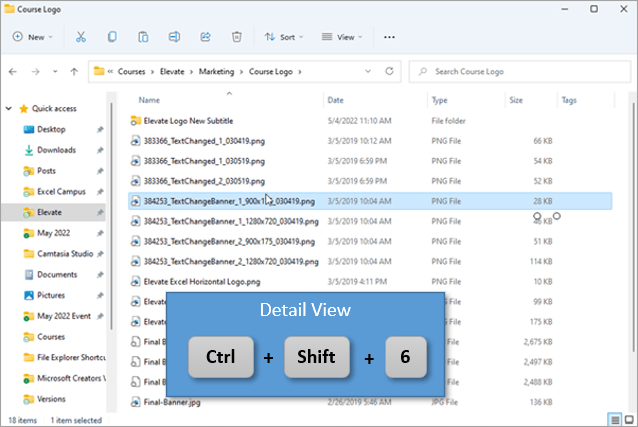Open the Sort dropdown menu
This screenshot has height=427, width=638.
(284, 37)
